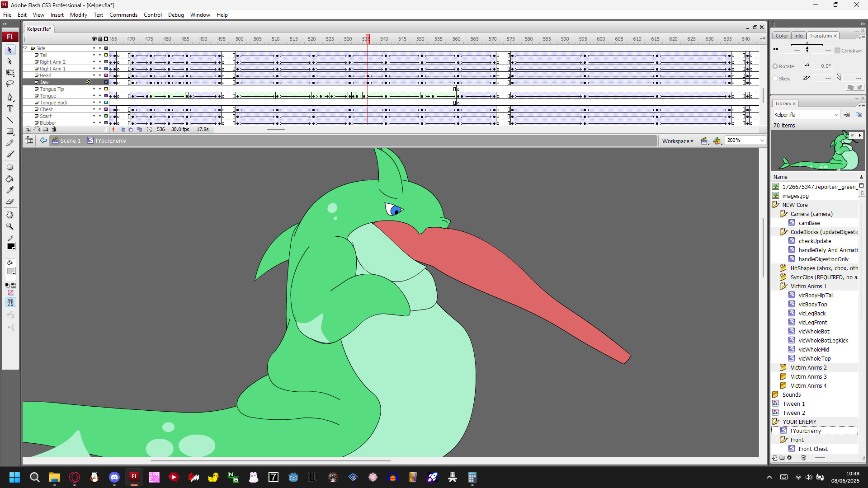Select the Pen tool
The height and width of the screenshot is (488, 868).
click(9, 97)
